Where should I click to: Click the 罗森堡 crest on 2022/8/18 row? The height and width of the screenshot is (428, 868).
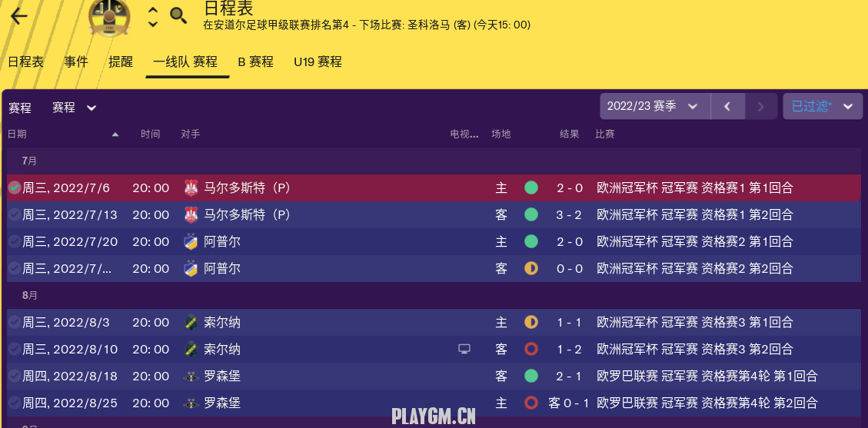tap(191, 377)
